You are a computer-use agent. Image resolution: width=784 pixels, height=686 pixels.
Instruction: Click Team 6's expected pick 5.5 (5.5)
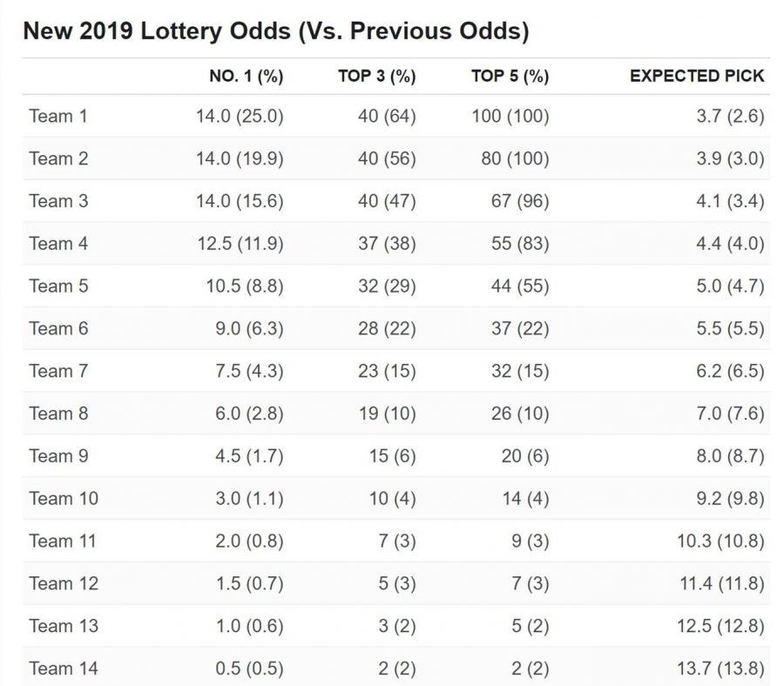click(731, 329)
